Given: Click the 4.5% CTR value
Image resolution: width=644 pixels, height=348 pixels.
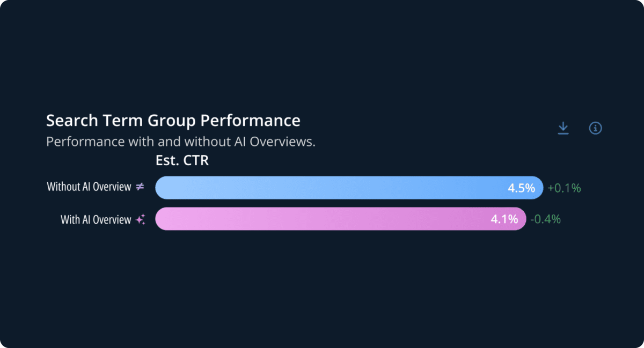Looking at the screenshot, I should 521,188.
